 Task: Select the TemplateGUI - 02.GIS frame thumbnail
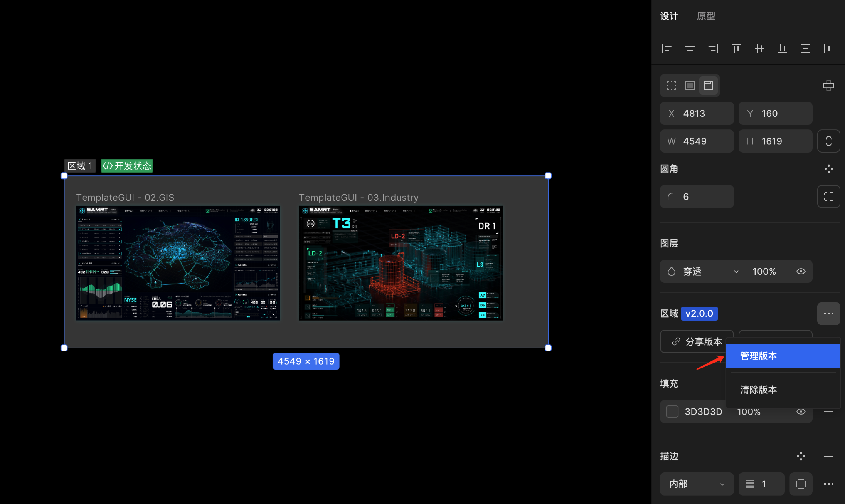[178, 263]
